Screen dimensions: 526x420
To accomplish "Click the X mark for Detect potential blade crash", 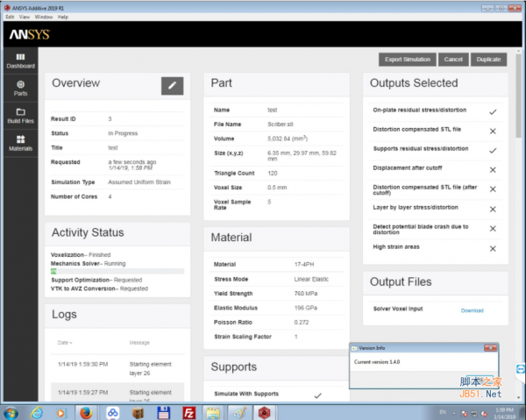I will [x=493, y=229].
